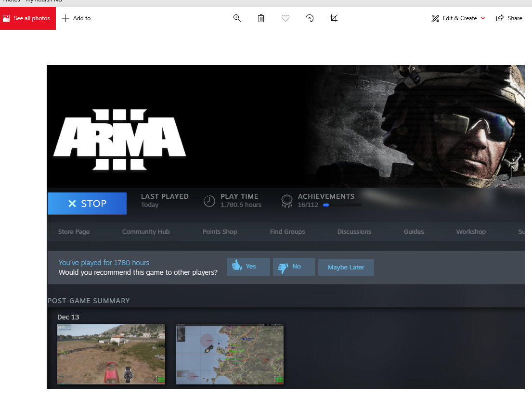532x408 pixels.
Task: Click the "Today" last played text
Action: [150, 205]
